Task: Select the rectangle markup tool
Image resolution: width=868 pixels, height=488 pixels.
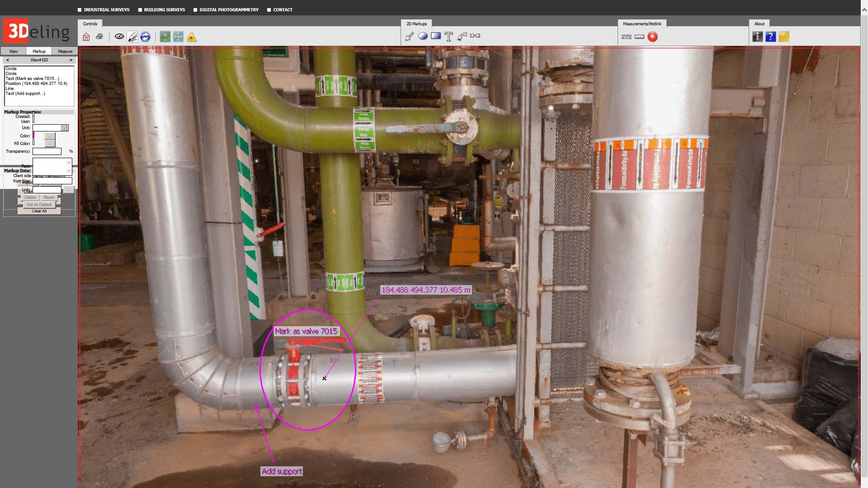Action: tap(435, 36)
